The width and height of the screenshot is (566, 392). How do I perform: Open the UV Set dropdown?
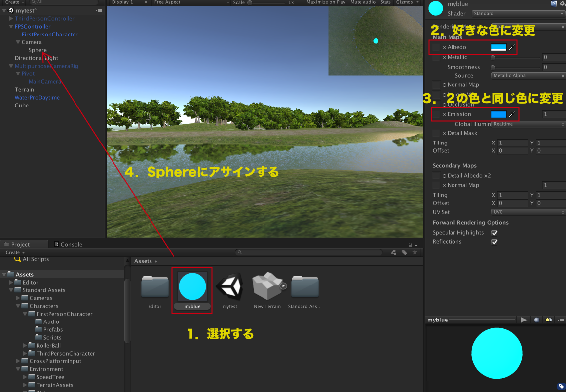coord(528,212)
